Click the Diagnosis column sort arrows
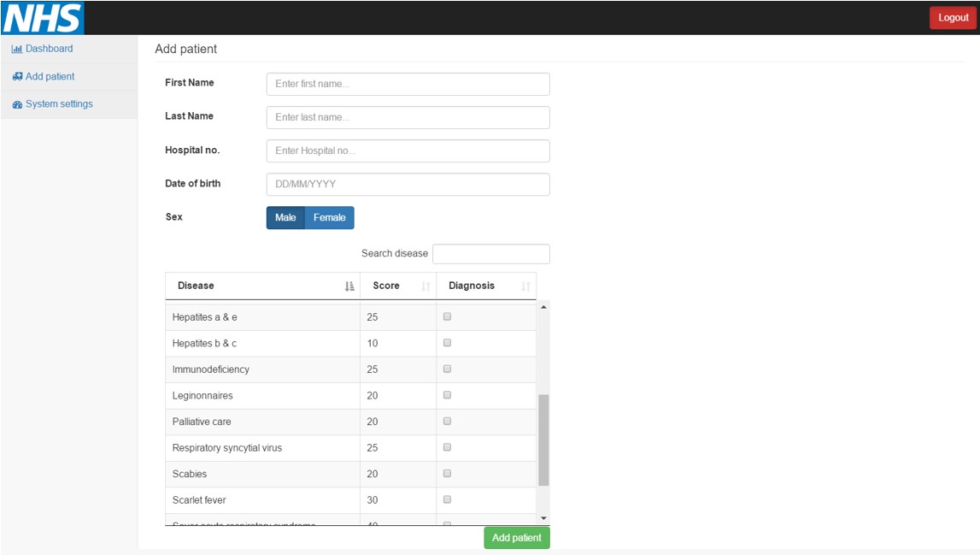980x555 pixels. [x=526, y=286]
